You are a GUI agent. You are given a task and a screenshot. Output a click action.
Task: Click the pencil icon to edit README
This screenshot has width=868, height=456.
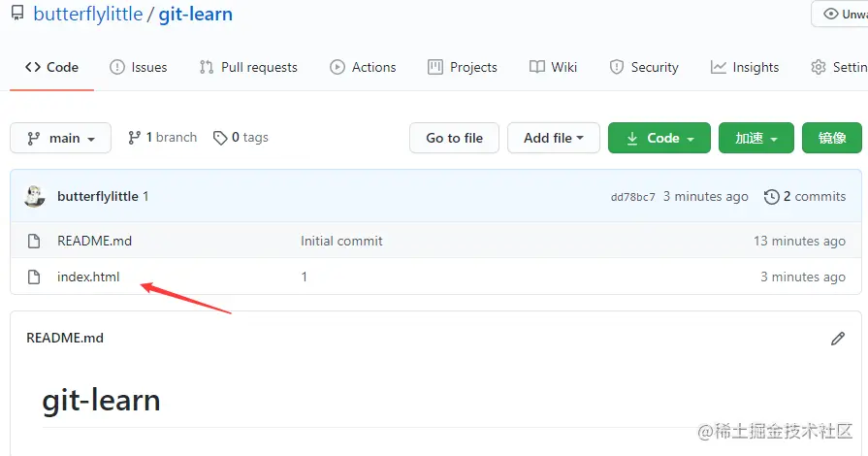click(838, 339)
